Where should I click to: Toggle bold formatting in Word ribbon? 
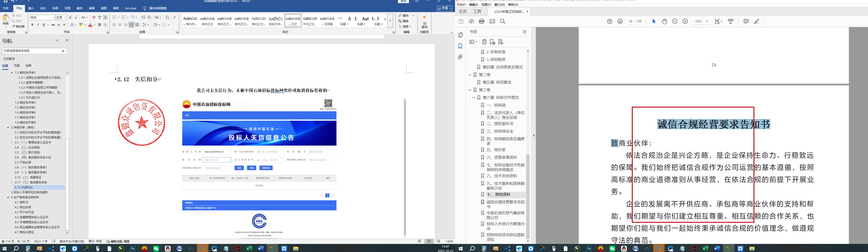pos(32,25)
